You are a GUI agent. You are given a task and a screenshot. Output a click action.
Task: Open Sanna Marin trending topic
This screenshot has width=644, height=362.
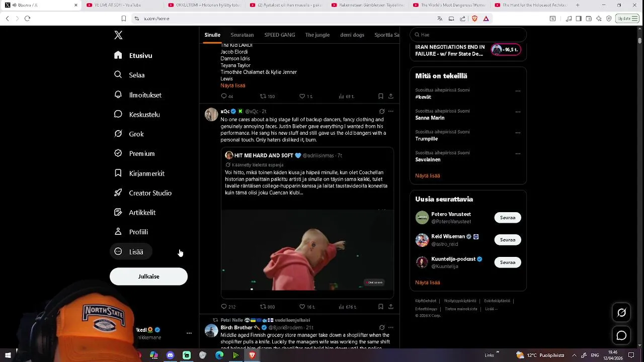(x=430, y=118)
